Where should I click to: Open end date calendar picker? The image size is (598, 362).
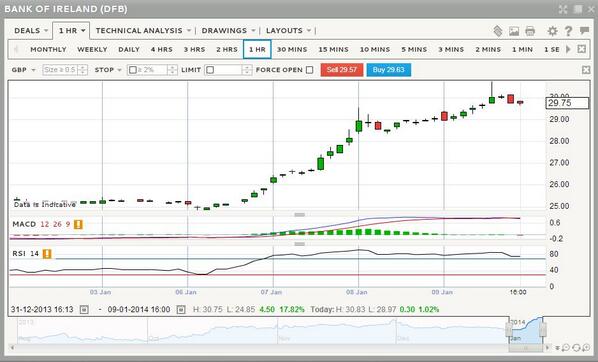tap(181, 309)
